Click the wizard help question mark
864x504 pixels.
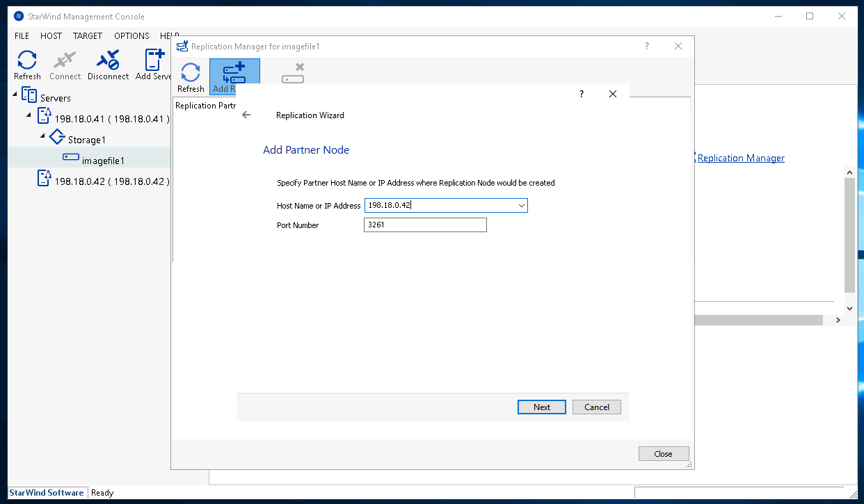pyautogui.click(x=582, y=94)
